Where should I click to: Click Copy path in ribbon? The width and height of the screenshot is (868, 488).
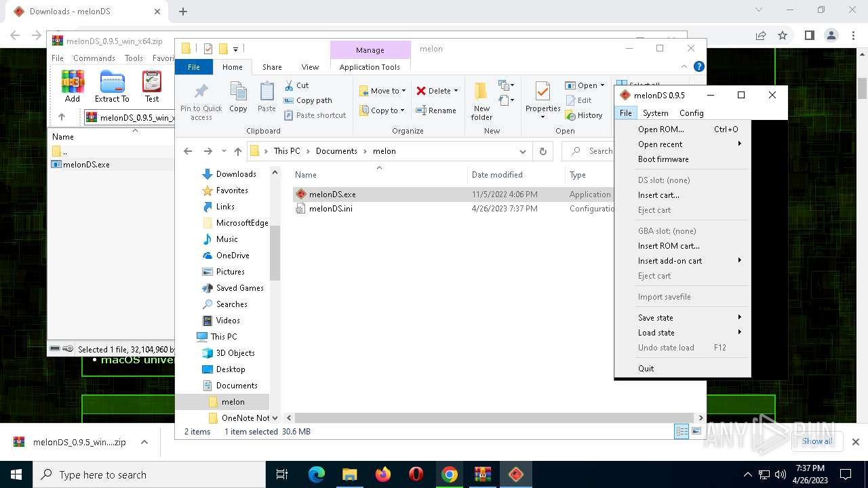[308, 100]
